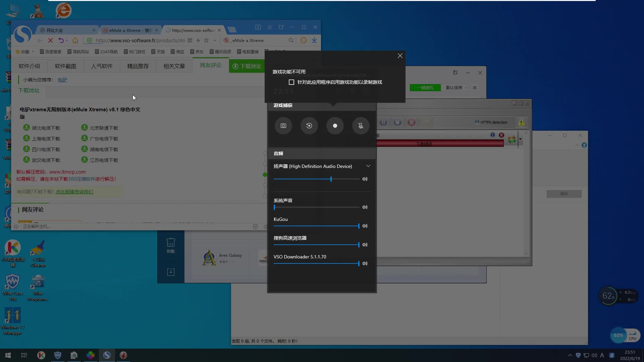The width and height of the screenshot is (644, 362).
Task: Switch to the 网址大全 browser tab
Action: [x=67, y=30]
